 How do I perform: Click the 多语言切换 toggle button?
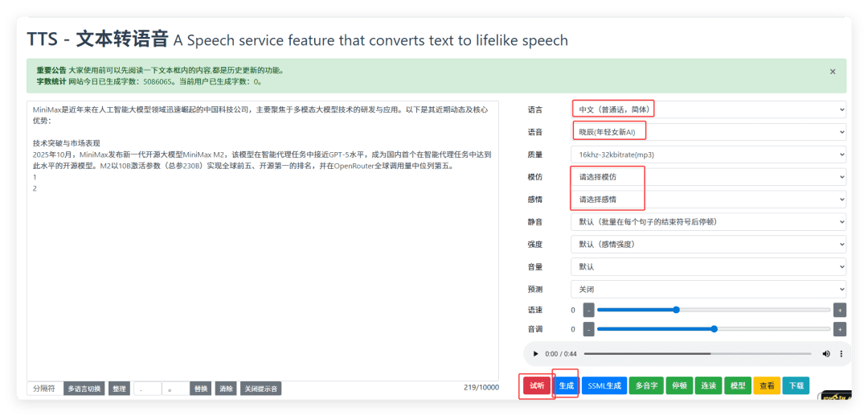click(84, 389)
